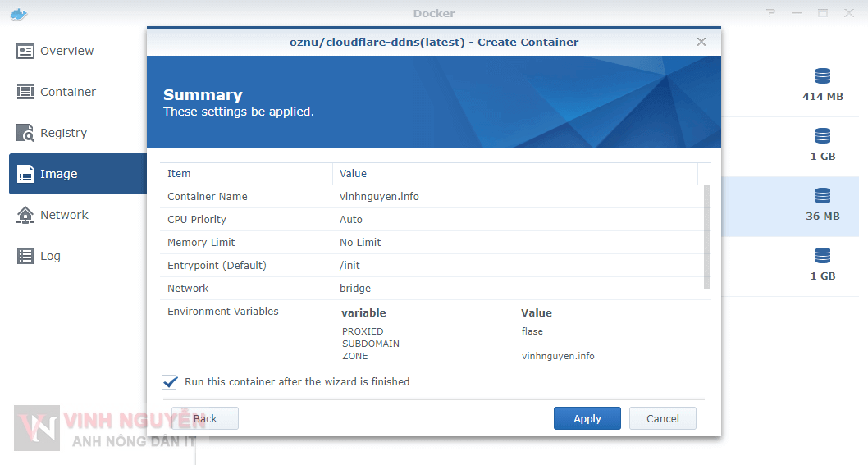Click the database icon above 414 MB
The height and width of the screenshot is (465, 868).
coord(823,76)
